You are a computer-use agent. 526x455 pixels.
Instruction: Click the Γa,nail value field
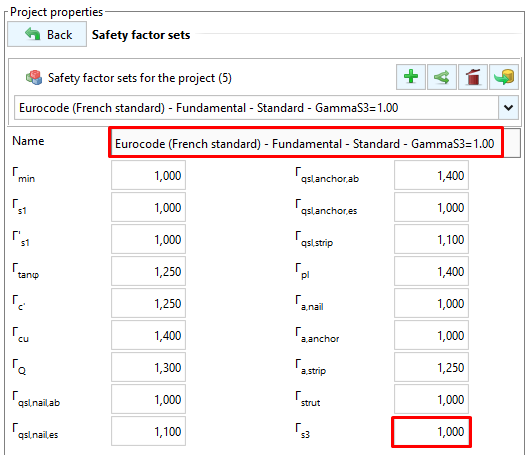[431, 303]
